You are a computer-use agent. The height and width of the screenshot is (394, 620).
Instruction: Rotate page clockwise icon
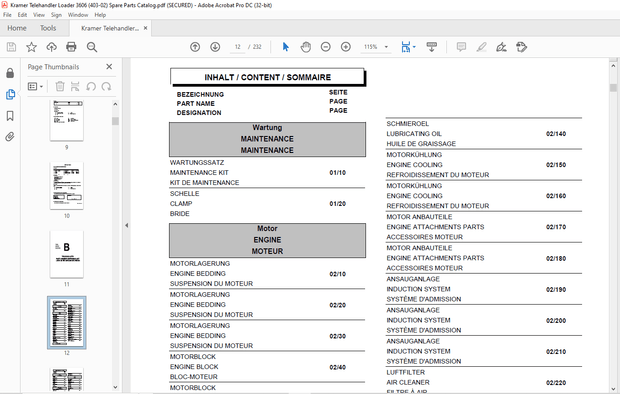tap(106, 86)
